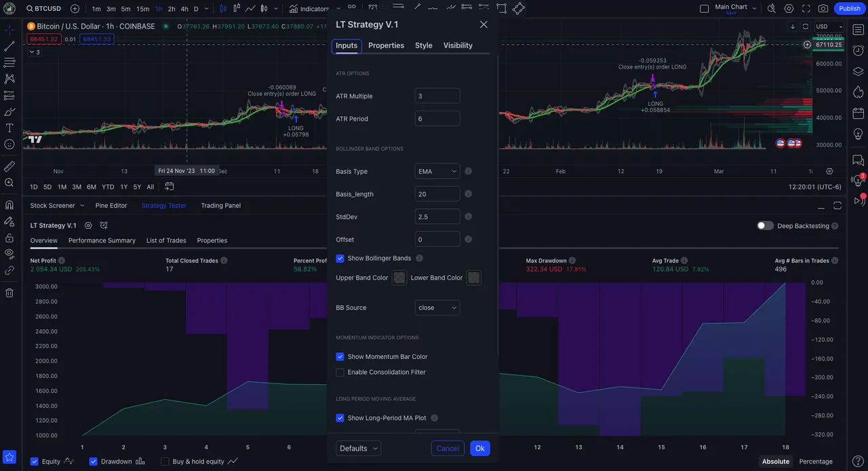Pick the Lower Band Color swatch
Image resolution: width=868 pixels, height=471 pixels.
tap(474, 278)
